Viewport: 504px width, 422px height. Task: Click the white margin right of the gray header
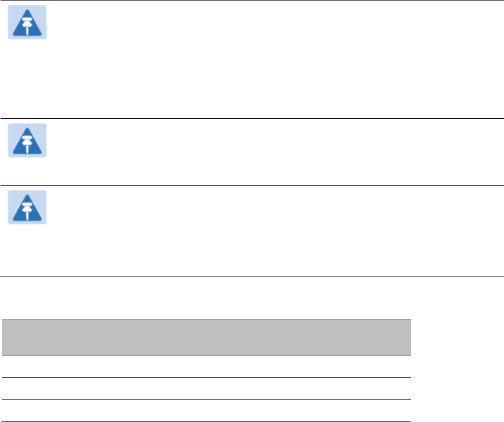click(x=458, y=337)
